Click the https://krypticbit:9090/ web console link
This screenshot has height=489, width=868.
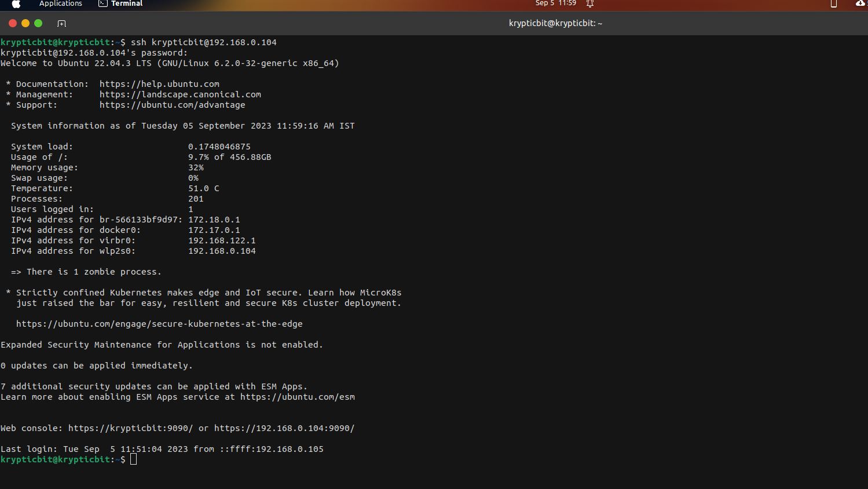click(131, 428)
